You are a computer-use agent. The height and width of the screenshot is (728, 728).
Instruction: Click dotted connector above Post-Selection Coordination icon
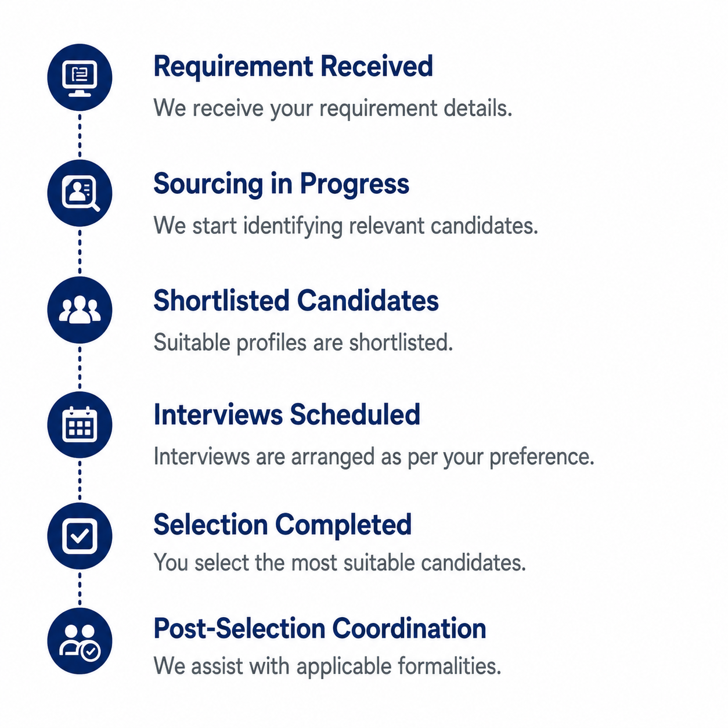pyautogui.click(x=80, y=588)
